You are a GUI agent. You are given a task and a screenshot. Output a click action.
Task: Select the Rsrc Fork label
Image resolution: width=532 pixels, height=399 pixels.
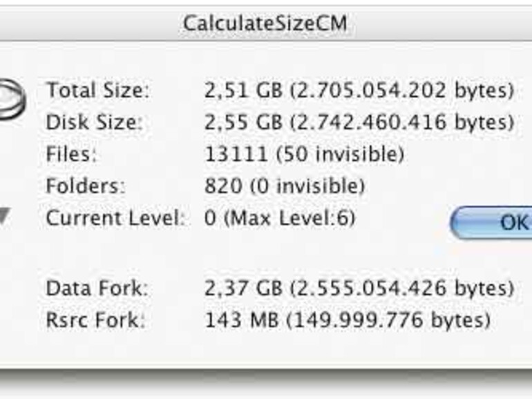click(97, 320)
